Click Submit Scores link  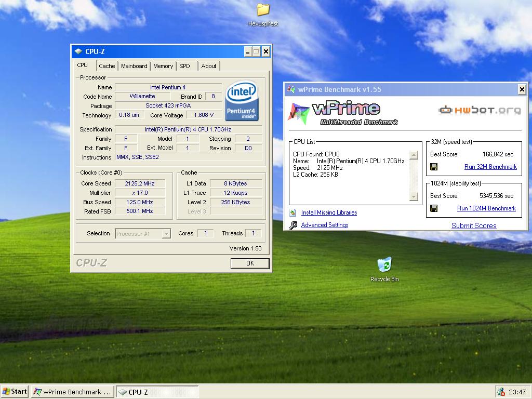point(474,225)
